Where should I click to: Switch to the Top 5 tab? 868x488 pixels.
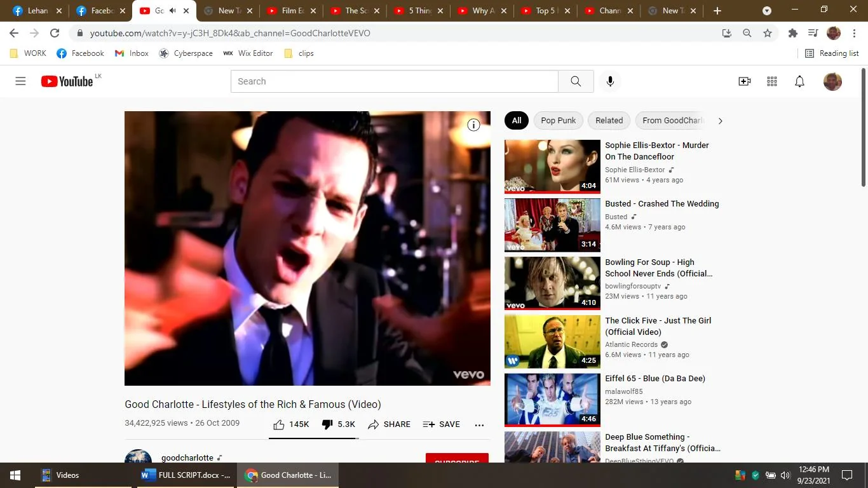click(x=546, y=11)
